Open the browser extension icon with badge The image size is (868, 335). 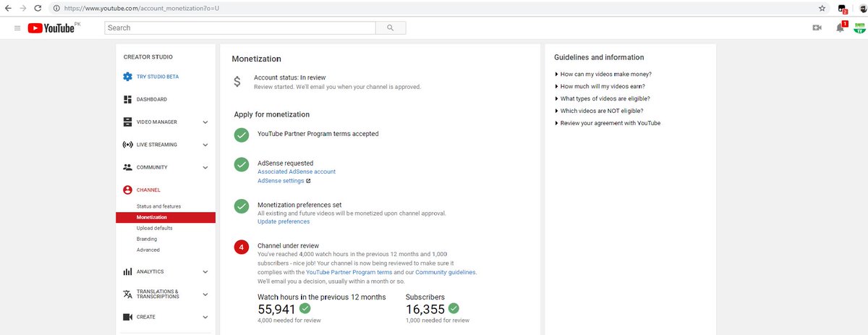tap(842, 8)
